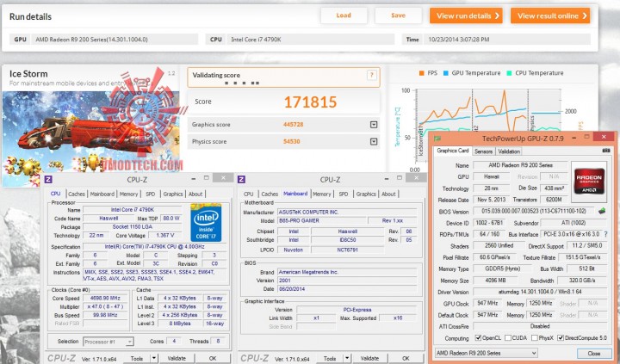Click the Memory Size 4096 MB field

495,281
